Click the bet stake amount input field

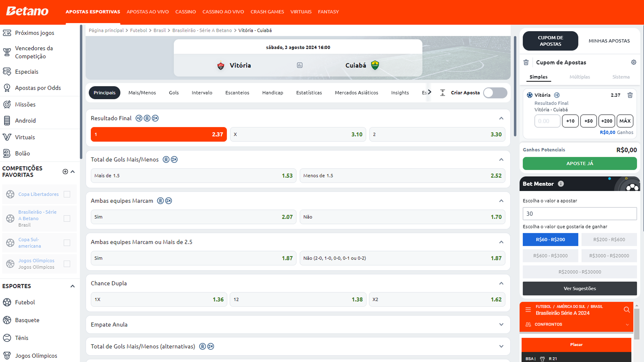point(547,121)
